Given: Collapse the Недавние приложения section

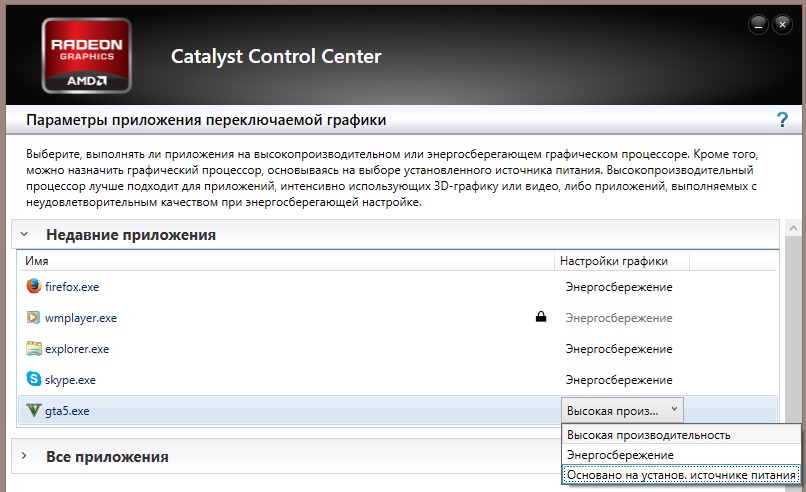Looking at the screenshot, I should pos(24,235).
